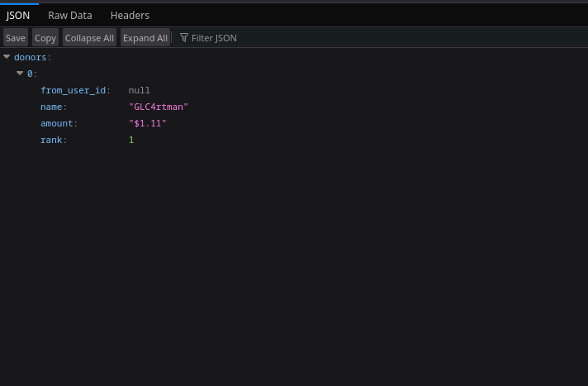
Task: Copy the JSON to clipboard
Action: coord(45,37)
